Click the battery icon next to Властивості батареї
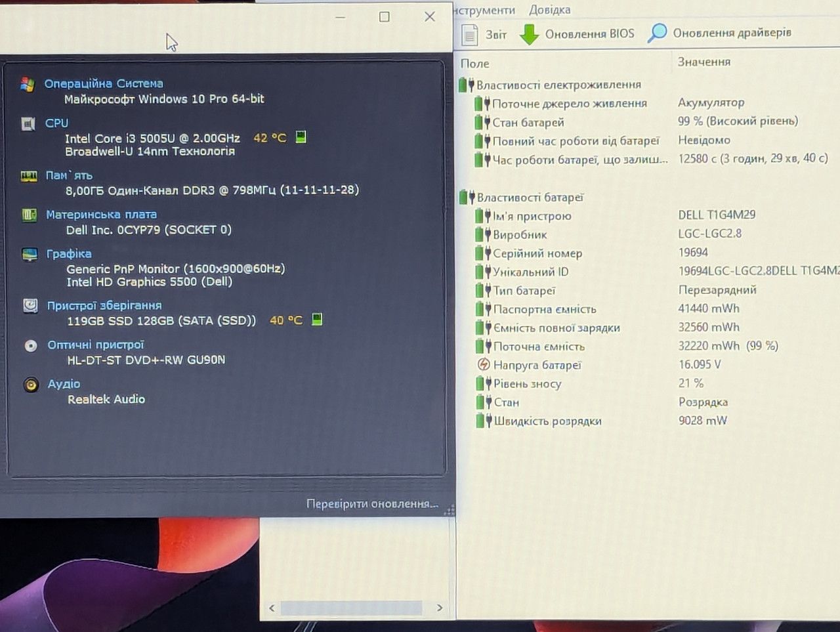This screenshot has height=632, width=840. point(467,197)
